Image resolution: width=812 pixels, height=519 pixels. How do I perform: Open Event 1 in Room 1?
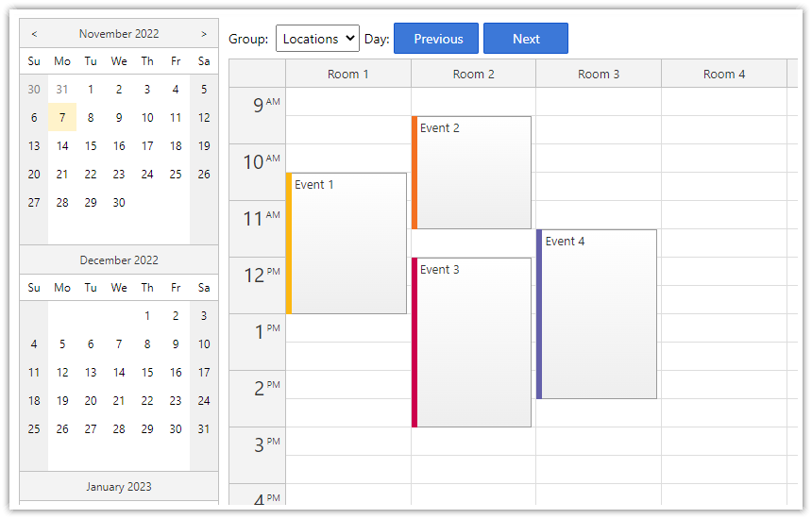[347, 243]
